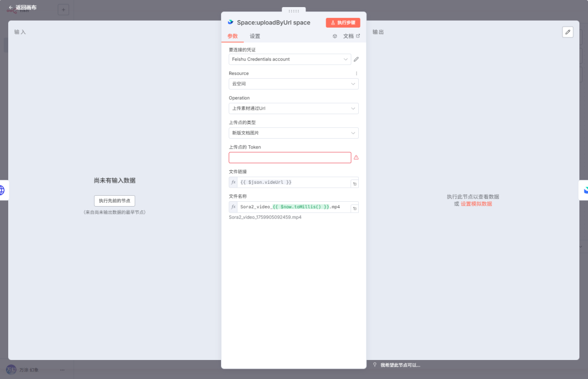Open the Operation dropdown showing 上传素材通过Url
Image resolution: width=588 pixels, height=379 pixels.
pyautogui.click(x=293, y=108)
